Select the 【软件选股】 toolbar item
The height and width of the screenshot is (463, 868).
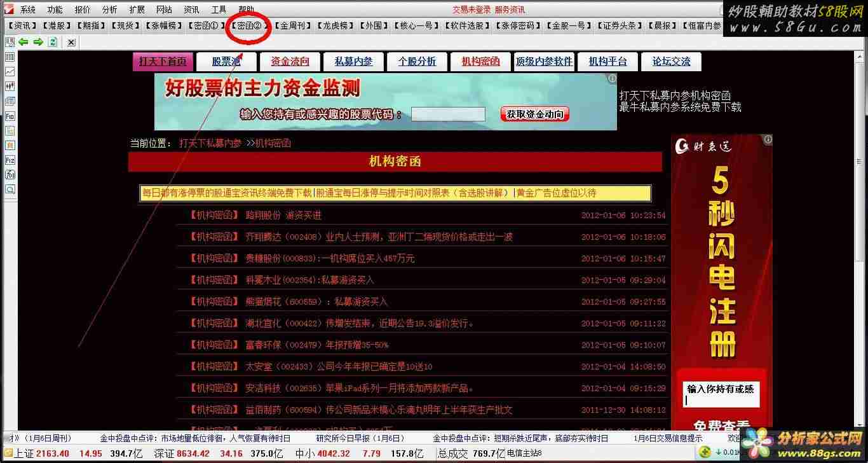pos(468,25)
